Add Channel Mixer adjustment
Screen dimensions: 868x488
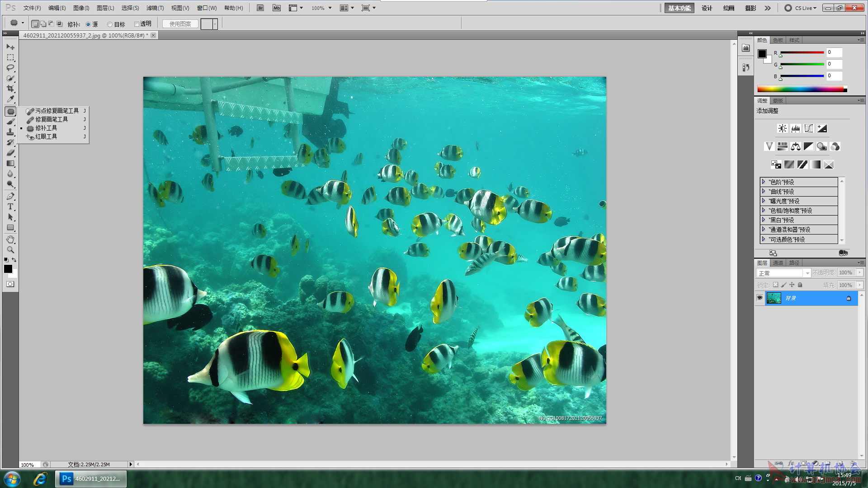pos(835,146)
